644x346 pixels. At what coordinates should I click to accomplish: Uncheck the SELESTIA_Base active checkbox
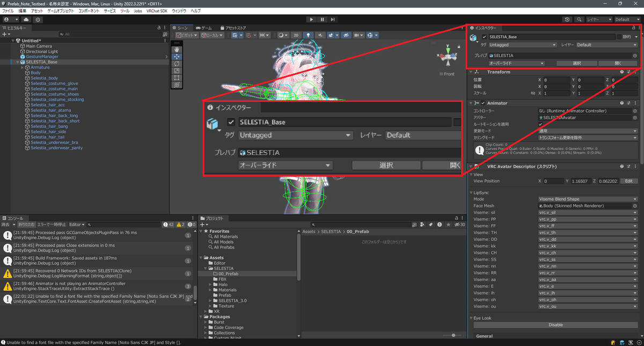[x=484, y=37]
